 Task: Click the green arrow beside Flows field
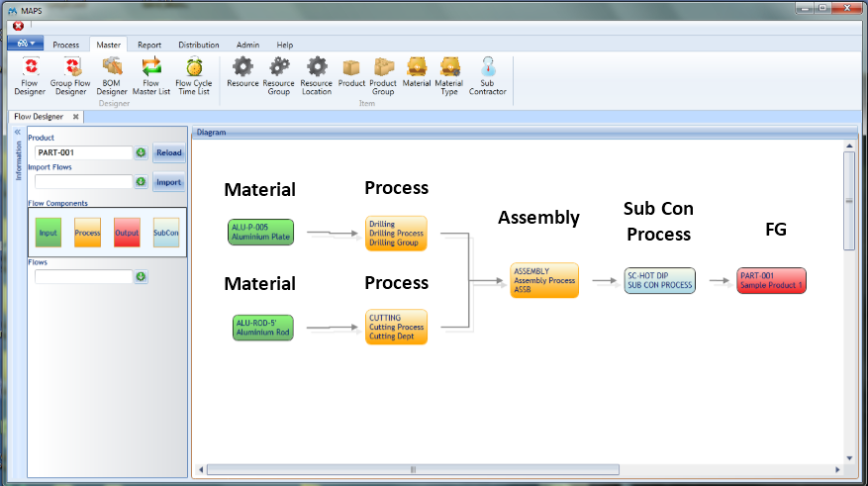[x=142, y=276]
